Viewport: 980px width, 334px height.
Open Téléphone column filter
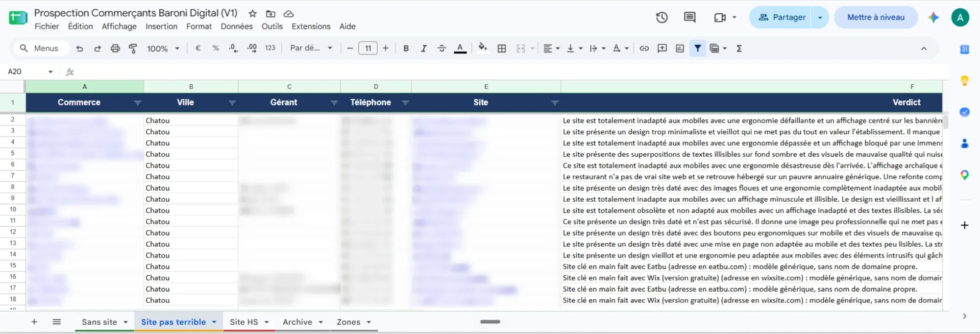click(x=405, y=102)
